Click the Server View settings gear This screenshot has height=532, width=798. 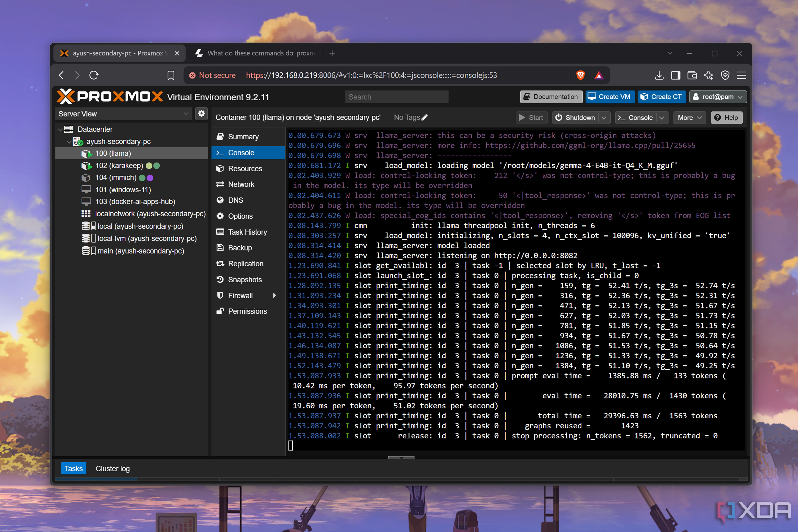pyautogui.click(x=202, y=114)
